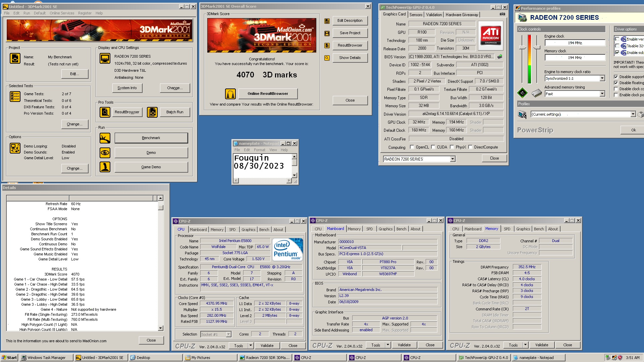Check the Enable clock po... option in PowerStrip

tap(616, 95)
